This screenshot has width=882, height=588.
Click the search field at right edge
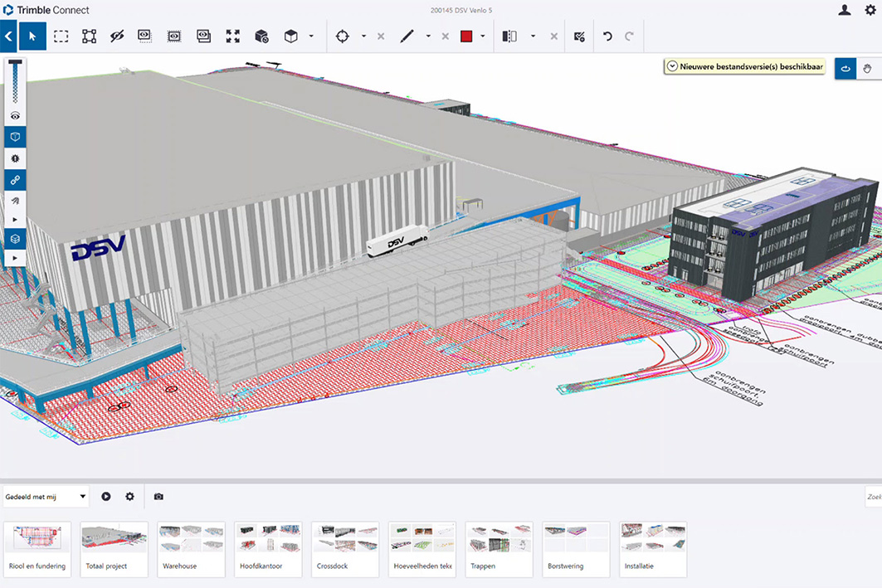pos(874,497)
